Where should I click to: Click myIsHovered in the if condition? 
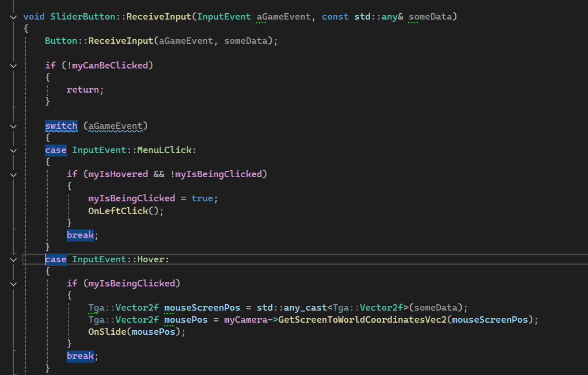pos(114,174)
